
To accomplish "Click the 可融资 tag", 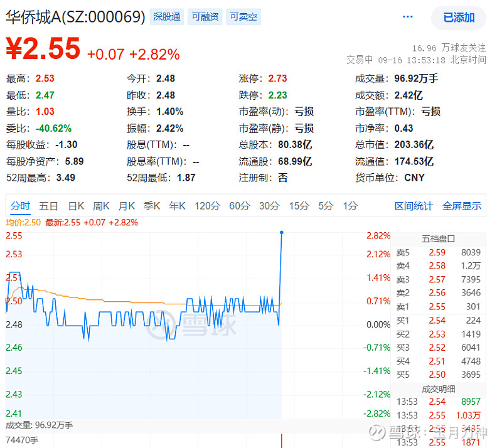I will coord(205,17).
